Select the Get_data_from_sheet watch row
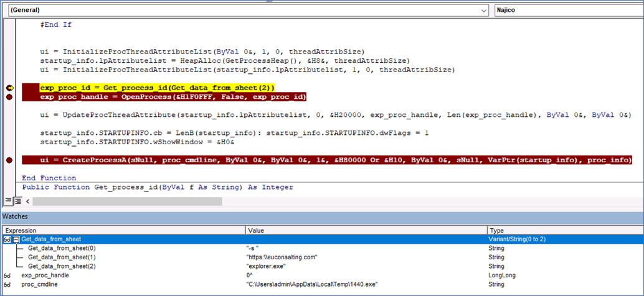The width and height of the screenshot is (644, 296). click(323, 239)
